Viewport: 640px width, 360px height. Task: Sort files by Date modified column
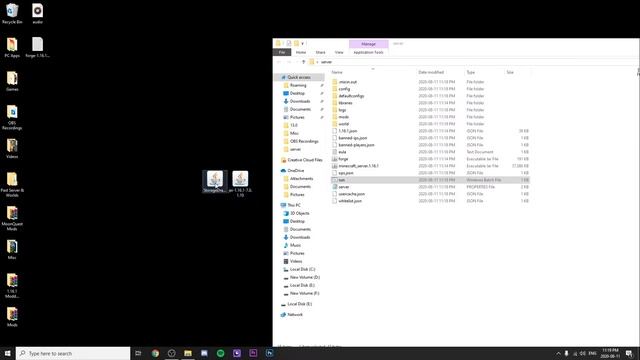point(431,72)
